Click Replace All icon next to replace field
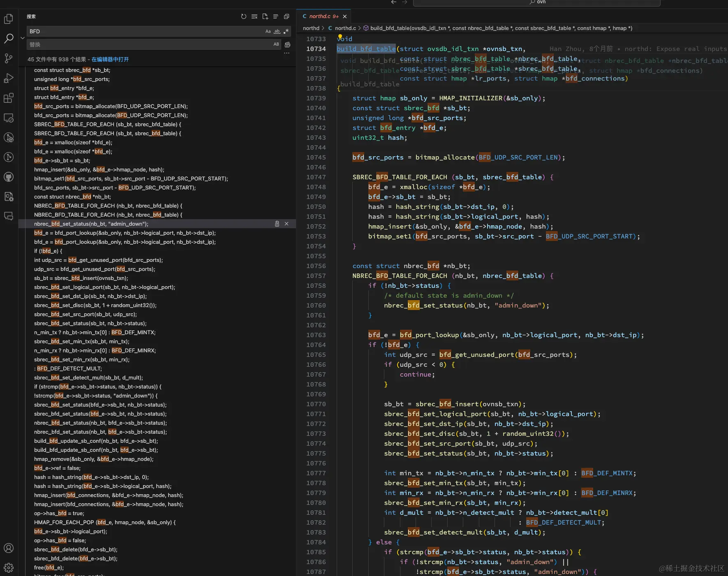 [287, 44]
